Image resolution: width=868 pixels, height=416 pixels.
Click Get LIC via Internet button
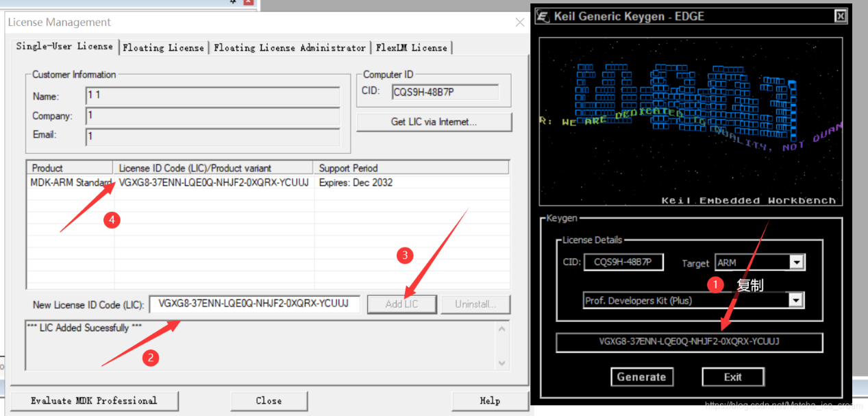pyautogui.click(x=434, y=122)
